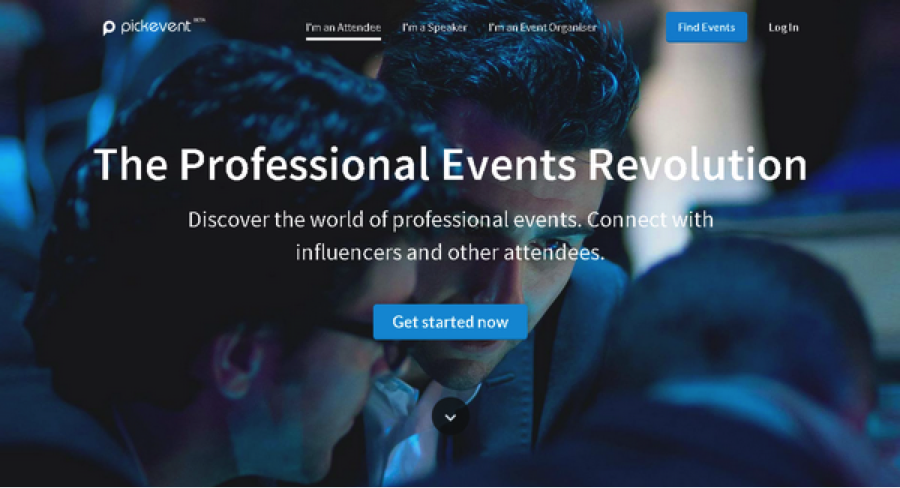Select the I'm a Speaker tab
This screenshot has width=900, height=488.
pos(435,27)
